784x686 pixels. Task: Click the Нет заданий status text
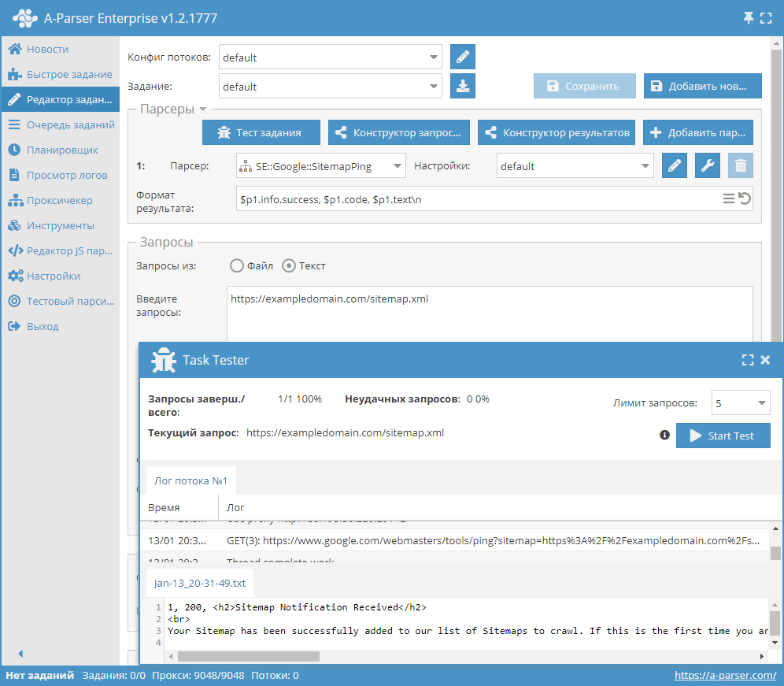[x=39, y=675]
